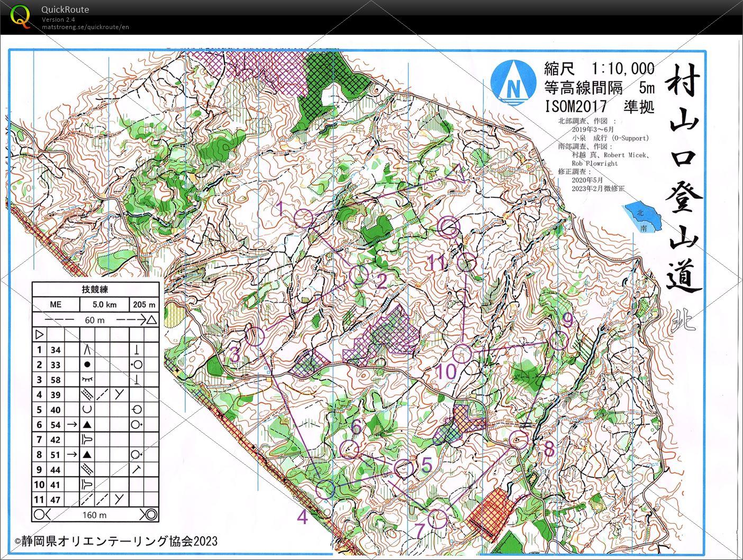Click the ME class cell in table
Image resolution: width=743 pixels, height=560 pixels.
(x=56, y=305)
